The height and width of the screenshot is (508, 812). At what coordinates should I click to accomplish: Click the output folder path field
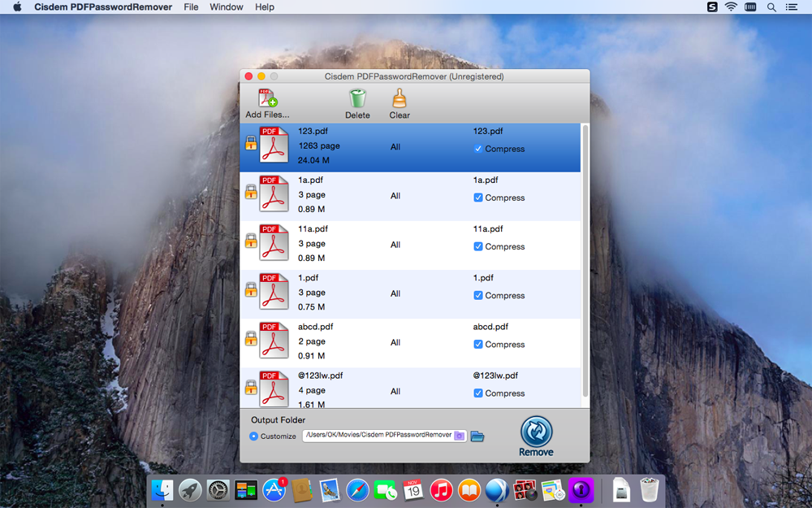pyautogui.click(x=384, y=436)
